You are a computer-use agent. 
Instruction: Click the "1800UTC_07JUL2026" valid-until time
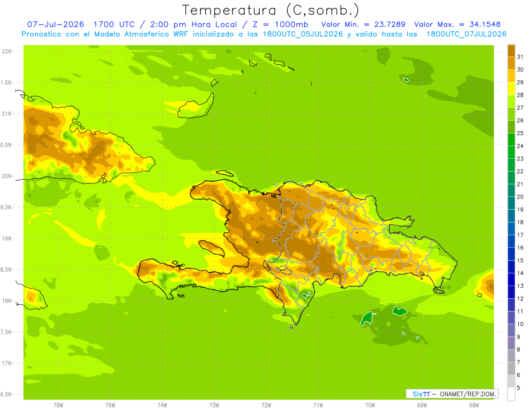pos(466,34)
